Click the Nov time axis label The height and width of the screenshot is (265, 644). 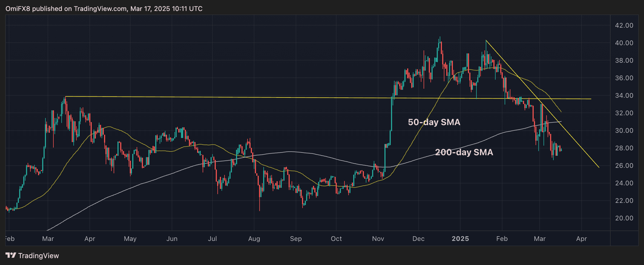pyautogui.click(x=378, y=239)
